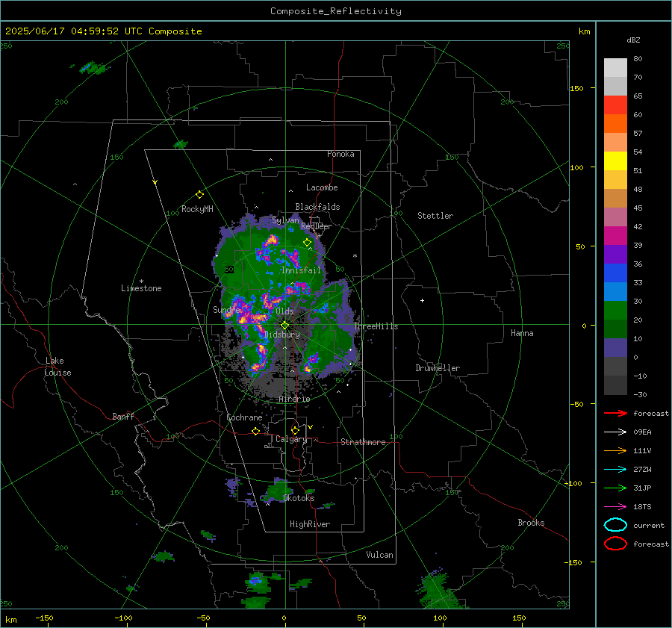The image size is (672, 628).
Task: Select the 39–42 dBZ magenta swatch
Action: pyautogui.click(x=615, y=236)
